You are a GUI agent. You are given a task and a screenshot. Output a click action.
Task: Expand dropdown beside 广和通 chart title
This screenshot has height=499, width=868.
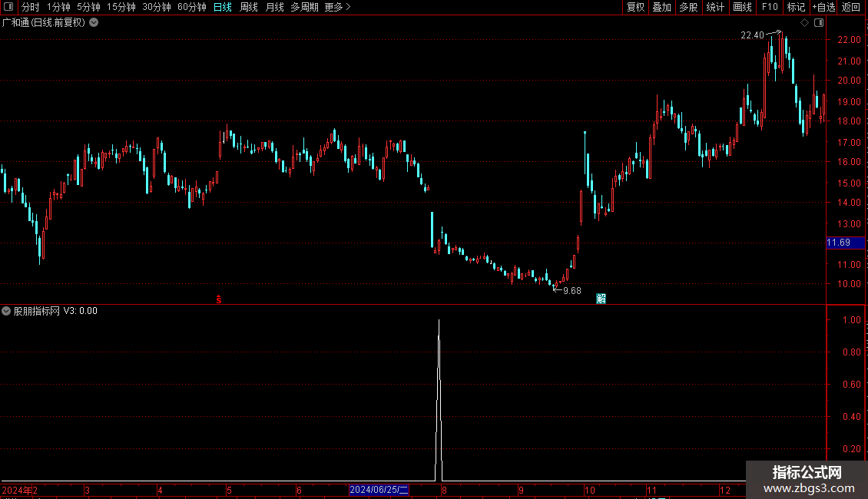point(94,22)
